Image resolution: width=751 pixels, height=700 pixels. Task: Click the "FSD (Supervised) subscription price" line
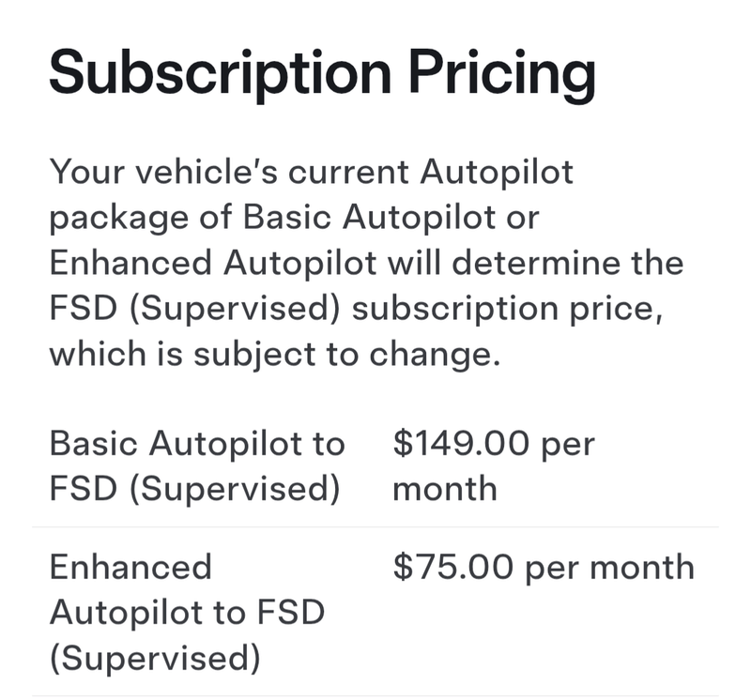[357, 309]
